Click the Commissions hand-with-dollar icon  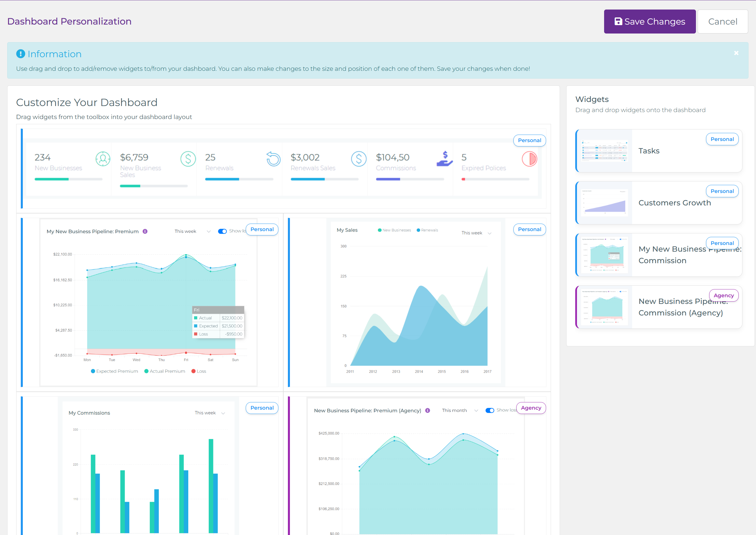(444, 159)
